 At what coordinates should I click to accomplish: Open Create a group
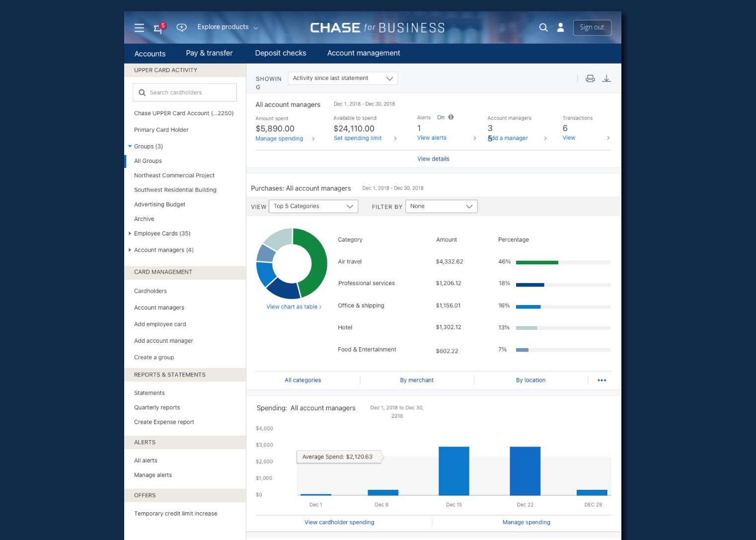click(154, 357)
